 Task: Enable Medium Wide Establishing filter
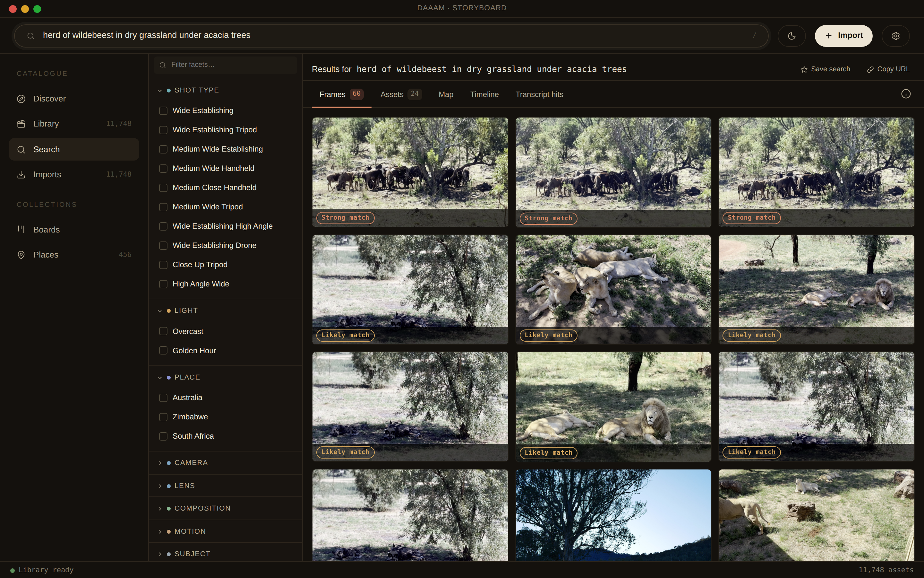point(163,149)
